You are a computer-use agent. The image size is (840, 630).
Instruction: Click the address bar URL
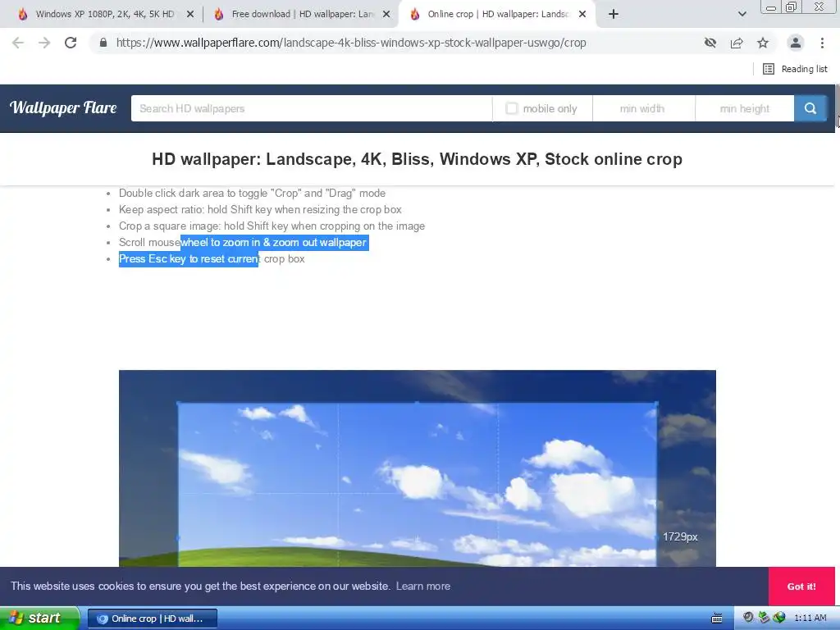coord(351,43)
